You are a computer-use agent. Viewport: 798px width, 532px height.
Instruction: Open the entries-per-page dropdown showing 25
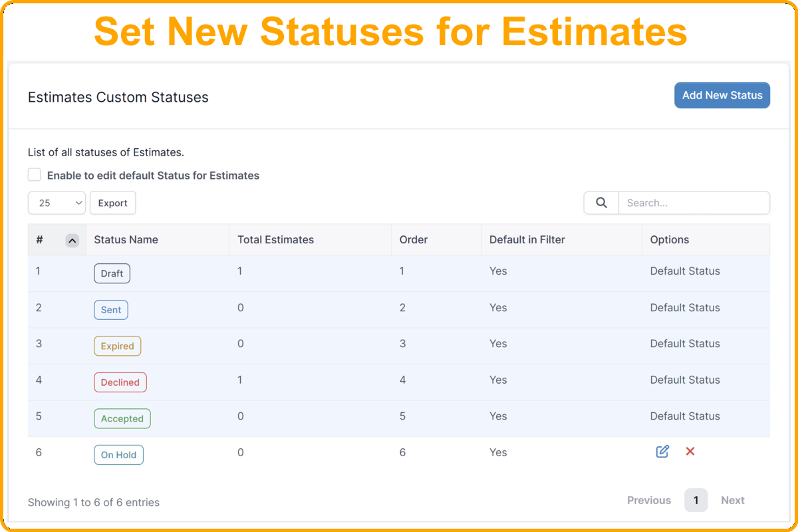(57, 202)
